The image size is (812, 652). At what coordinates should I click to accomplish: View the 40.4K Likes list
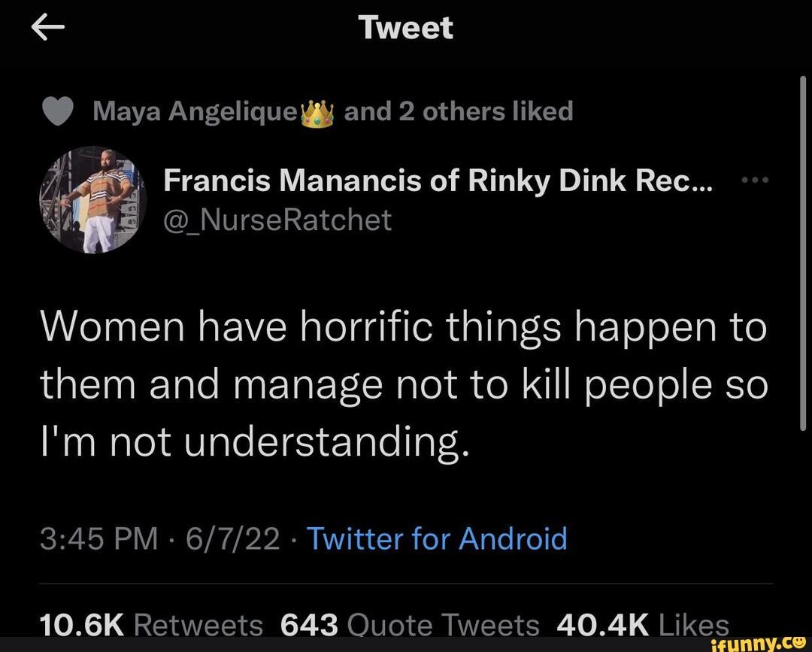[x=643, y=624]
